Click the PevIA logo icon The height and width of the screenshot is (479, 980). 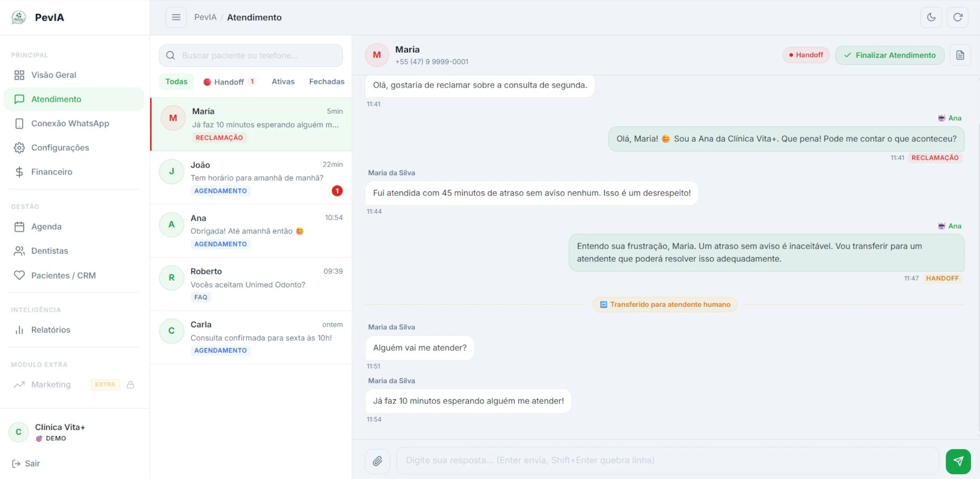point(19,17)
